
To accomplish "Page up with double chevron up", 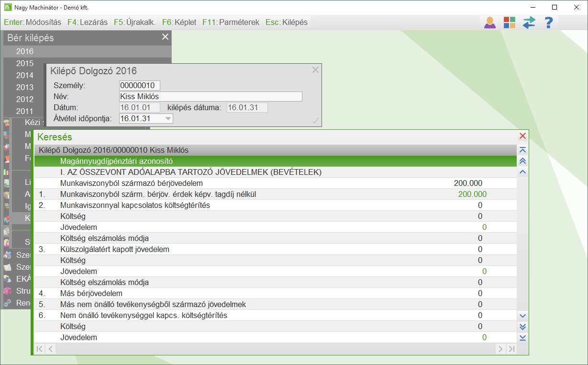I will pyautogui.click(x=522, y=161).
